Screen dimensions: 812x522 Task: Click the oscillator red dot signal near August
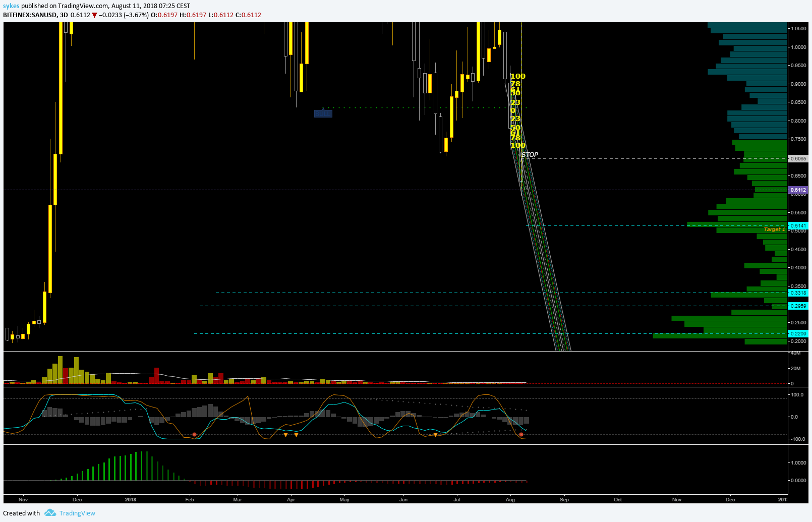(521, 434)
